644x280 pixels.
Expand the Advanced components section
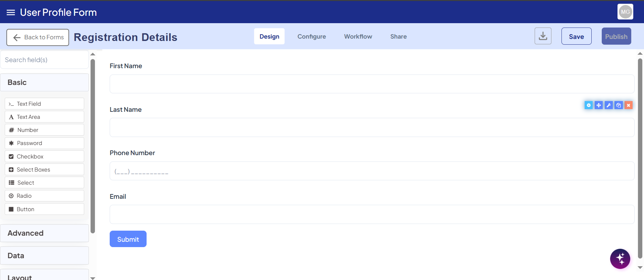(x=44, y=233)
